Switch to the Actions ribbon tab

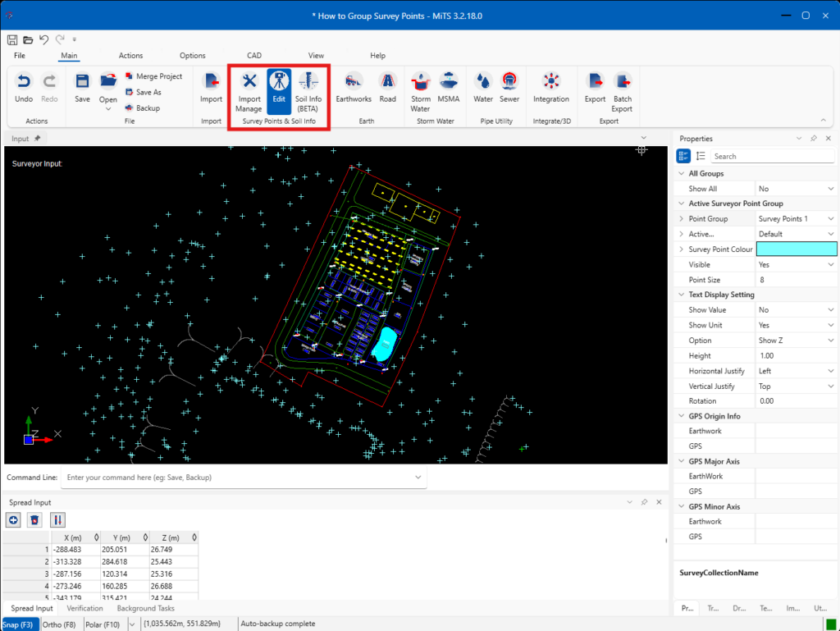130,55
